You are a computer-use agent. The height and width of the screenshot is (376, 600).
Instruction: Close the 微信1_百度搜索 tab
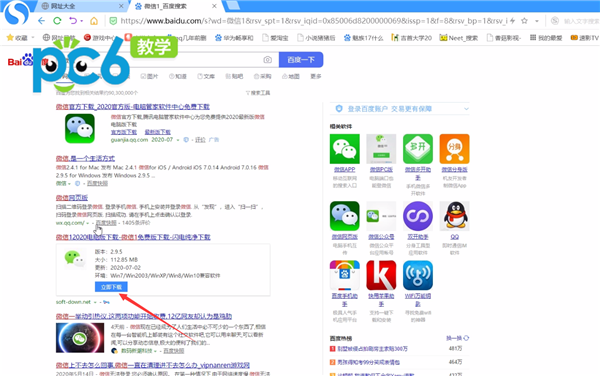[x=214, y=6]
